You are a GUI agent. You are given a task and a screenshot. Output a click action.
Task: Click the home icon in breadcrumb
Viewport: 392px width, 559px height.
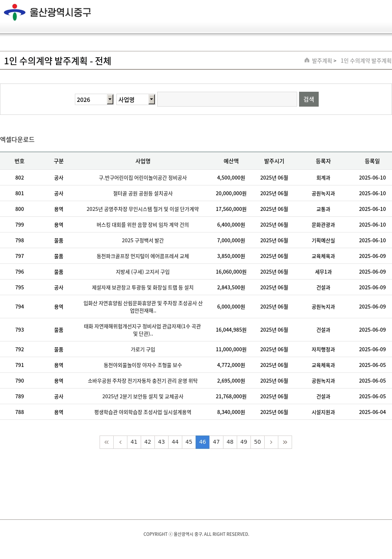tap(307, 60)
